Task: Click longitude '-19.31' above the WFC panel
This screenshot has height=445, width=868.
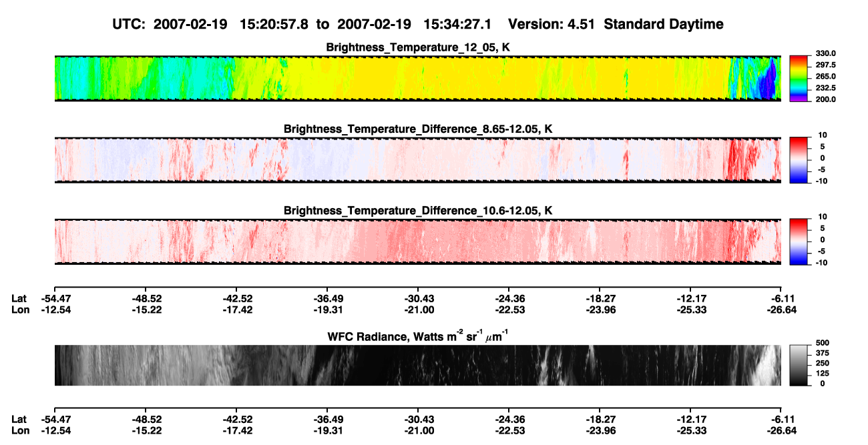Action: pos(327,310)
